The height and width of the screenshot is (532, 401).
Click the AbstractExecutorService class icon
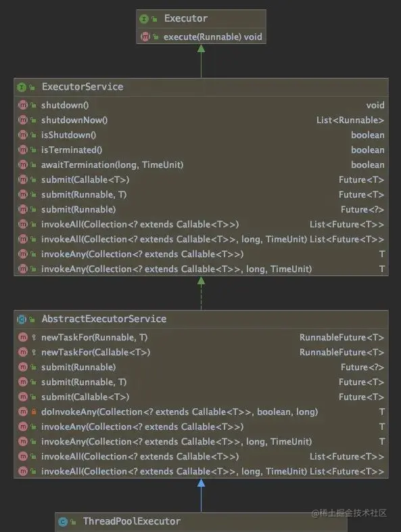(22, 319)
